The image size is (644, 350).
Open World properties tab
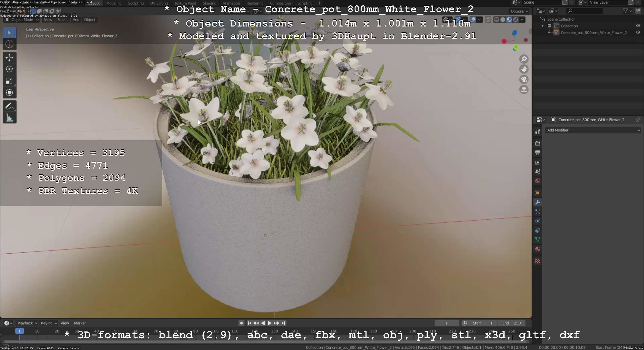tap(538, 181)
